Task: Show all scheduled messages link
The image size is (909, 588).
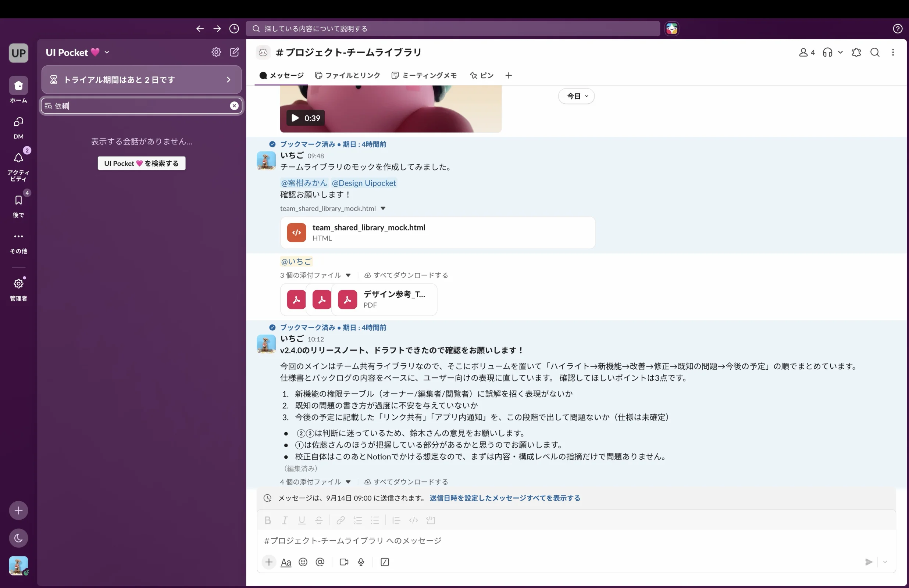Action: click(x=505, y=498)
